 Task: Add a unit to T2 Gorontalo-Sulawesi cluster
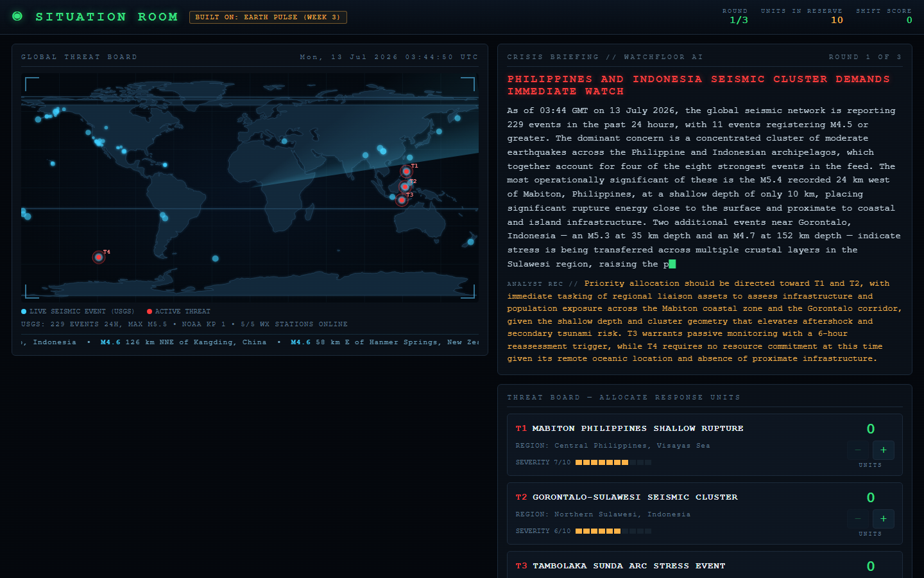point(884,519)
